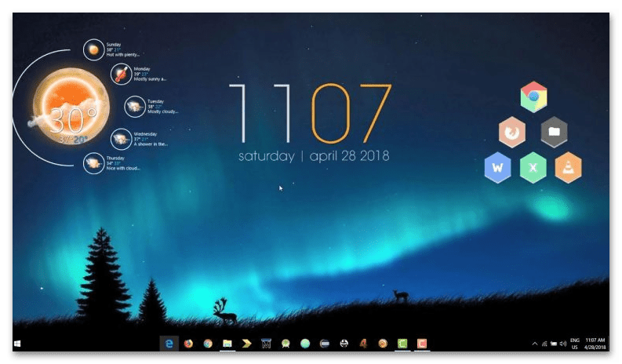
Task: Click the Wednesday shower weather icon
Action: pos(121,139)
